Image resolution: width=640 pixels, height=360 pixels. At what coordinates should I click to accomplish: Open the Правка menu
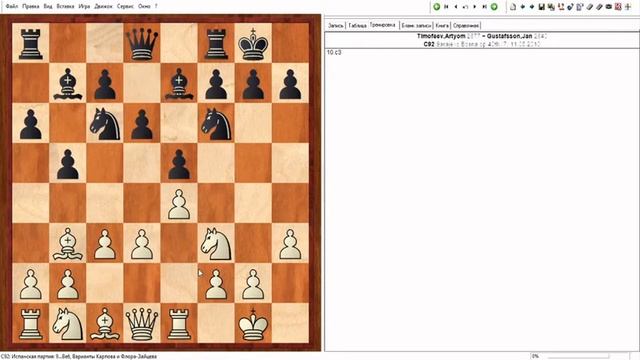coord(31,7)
